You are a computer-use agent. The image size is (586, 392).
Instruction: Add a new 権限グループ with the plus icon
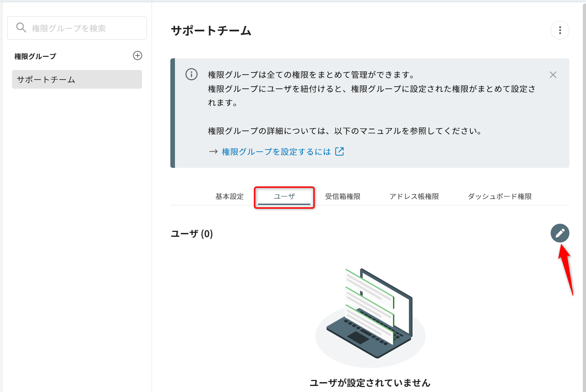coord(137,55)
